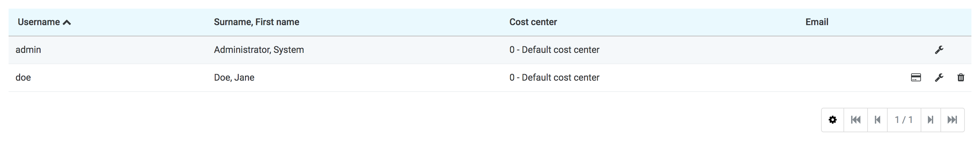Edit the admin user with wrench icon
Viewport: 980px width, 160px height.
[x=938, y=50]
